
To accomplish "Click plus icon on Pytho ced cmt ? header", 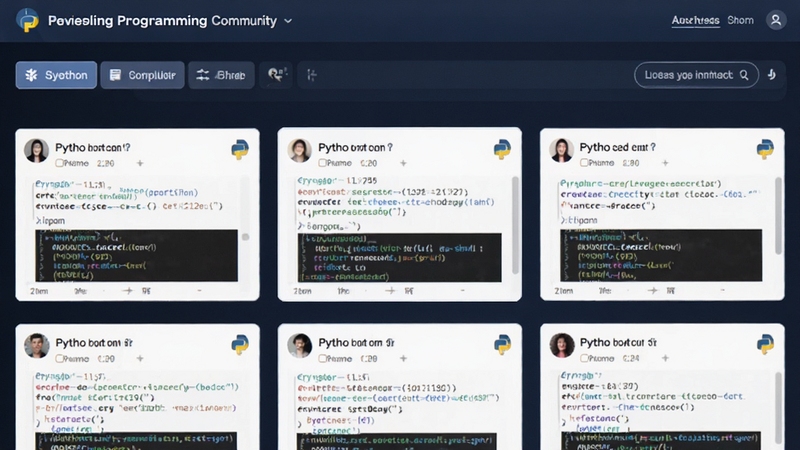I will click(665, 163).
